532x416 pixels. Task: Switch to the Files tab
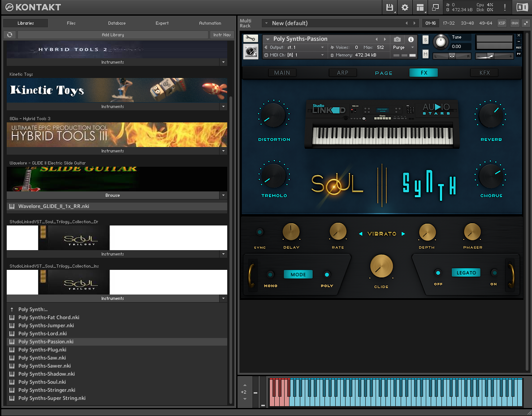coord(71,23)
